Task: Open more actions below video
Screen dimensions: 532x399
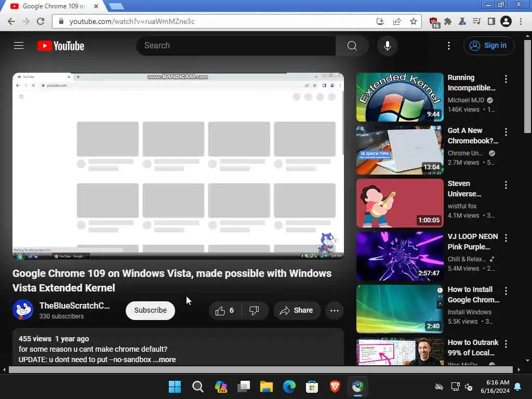Action: click(335, 310)
